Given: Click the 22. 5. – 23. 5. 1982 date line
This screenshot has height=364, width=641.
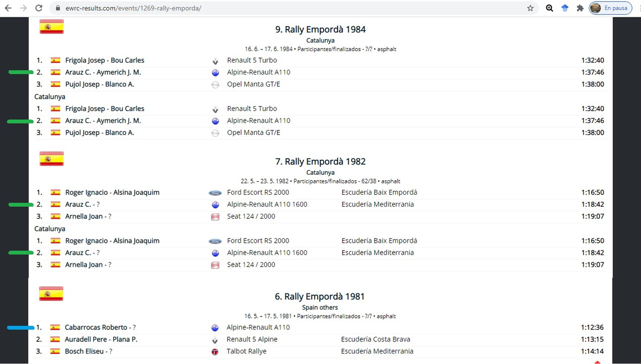Looking at the screenshot, I should point(320,181).
